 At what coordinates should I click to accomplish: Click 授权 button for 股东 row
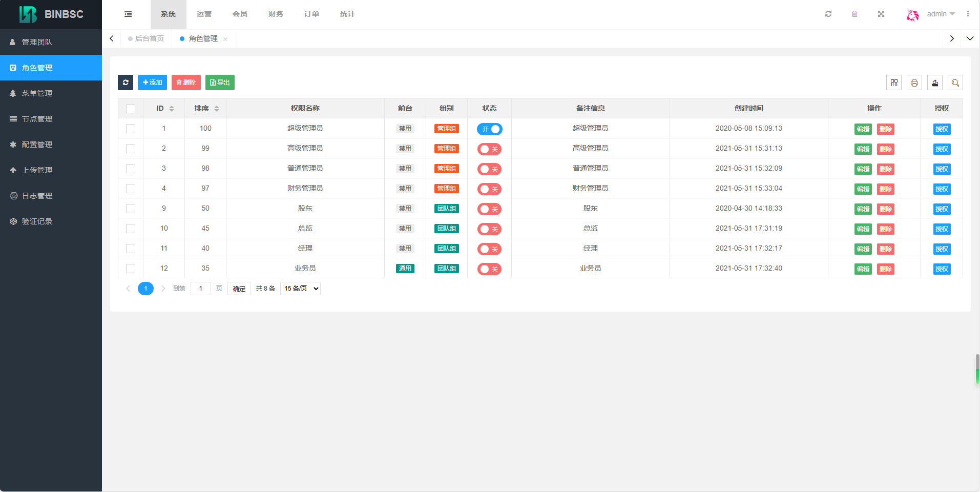coord(942,209)
